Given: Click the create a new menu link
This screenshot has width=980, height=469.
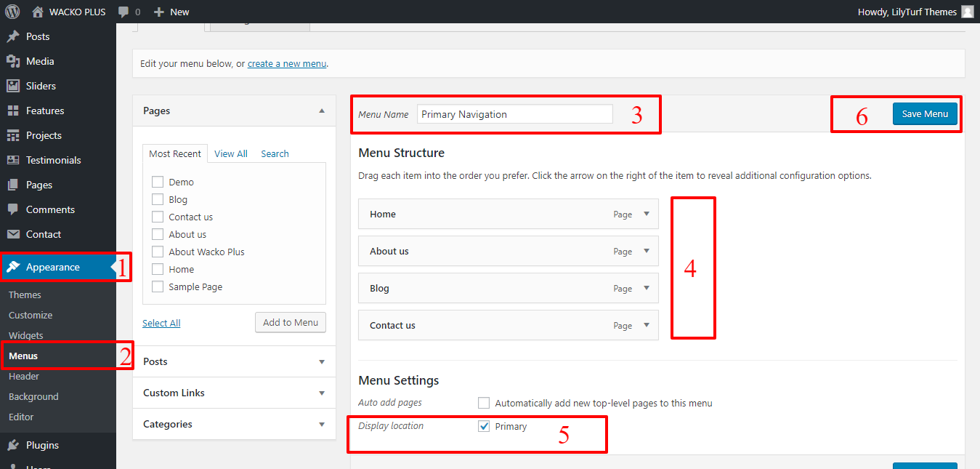Looking at the screenshot, I should coord(287,63).
